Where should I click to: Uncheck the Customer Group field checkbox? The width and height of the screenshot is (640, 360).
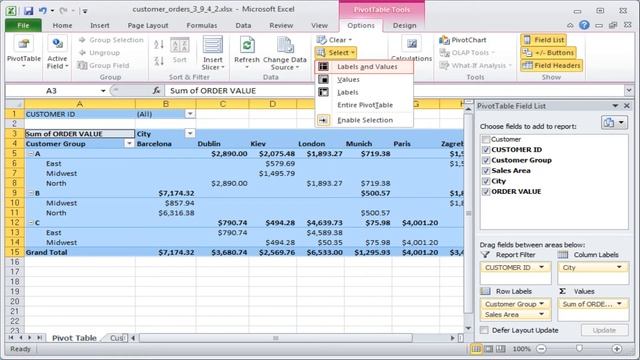coord(486,160)
